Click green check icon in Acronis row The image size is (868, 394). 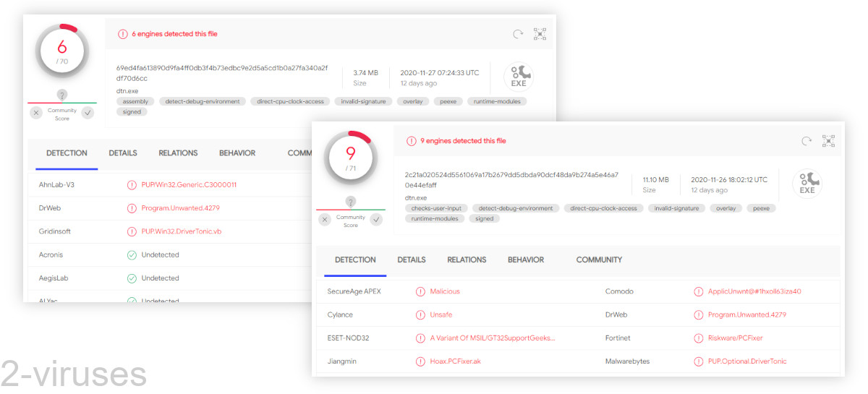click(x=132, y=255)
